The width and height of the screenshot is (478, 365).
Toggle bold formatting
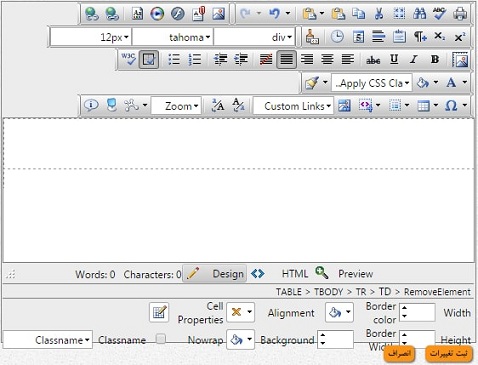(x=435, y=59)
